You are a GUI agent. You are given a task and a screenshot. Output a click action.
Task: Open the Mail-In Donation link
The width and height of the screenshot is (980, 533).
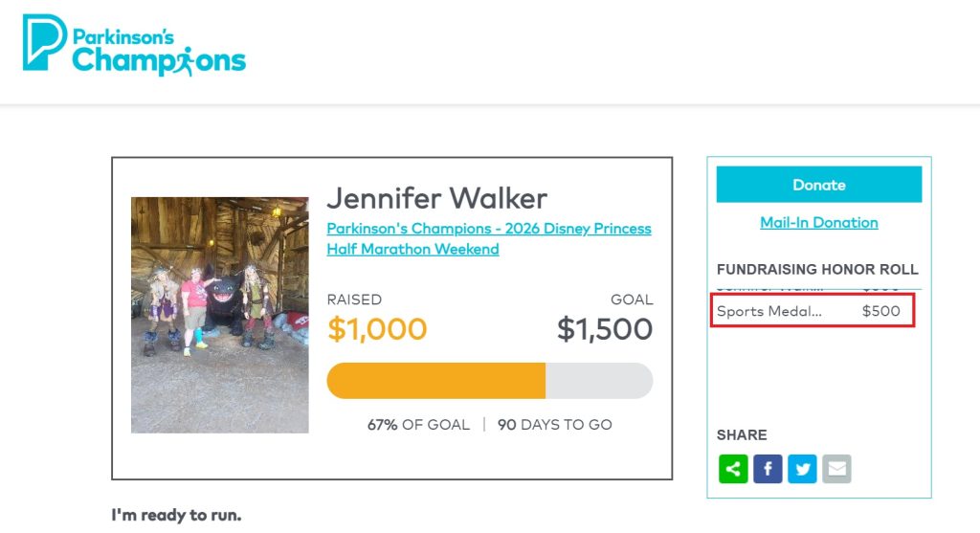[x=818, y=222]
